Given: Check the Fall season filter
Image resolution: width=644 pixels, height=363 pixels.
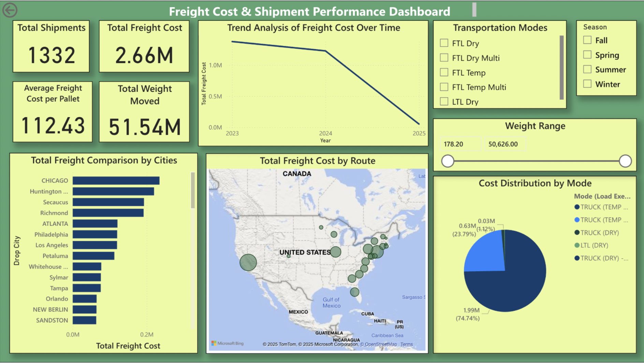Looking at the screenshot, I should point(587,40).
